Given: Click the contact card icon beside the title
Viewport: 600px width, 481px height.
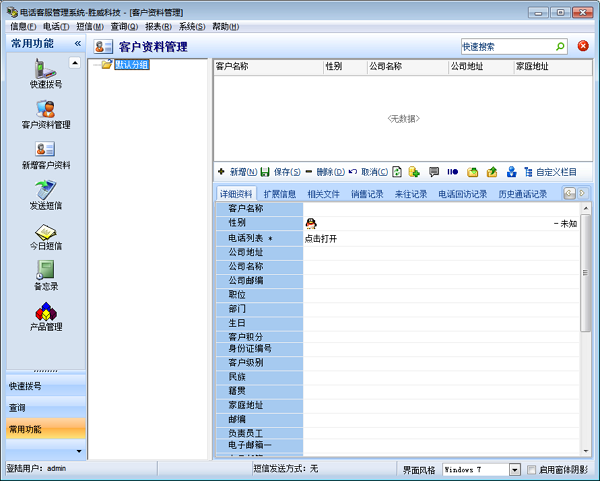Looking at the screenshot, I should (x=103, y=47).
